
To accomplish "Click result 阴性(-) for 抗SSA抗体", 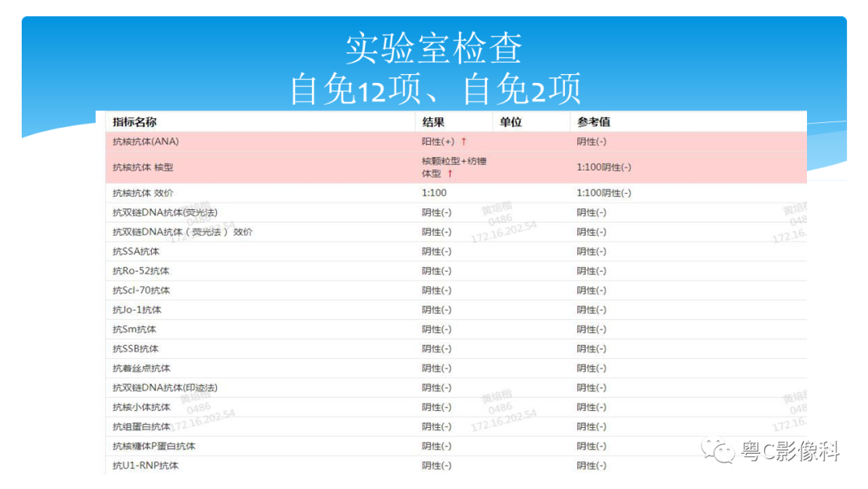I will coord(436,252).
